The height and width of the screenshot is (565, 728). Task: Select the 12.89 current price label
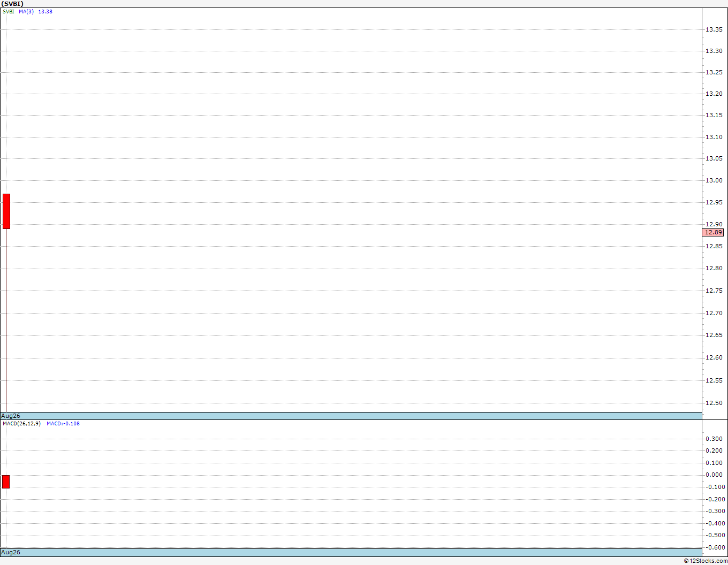(x=713, y=232)
